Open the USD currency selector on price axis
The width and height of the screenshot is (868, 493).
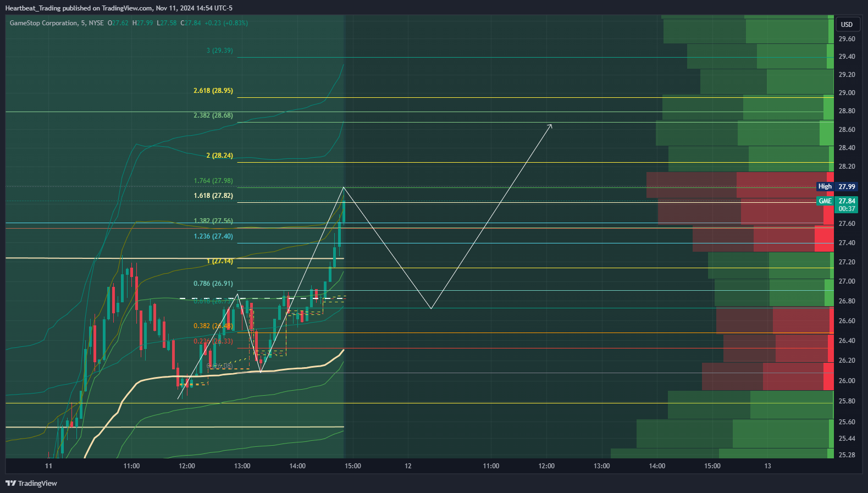[847, 24]
